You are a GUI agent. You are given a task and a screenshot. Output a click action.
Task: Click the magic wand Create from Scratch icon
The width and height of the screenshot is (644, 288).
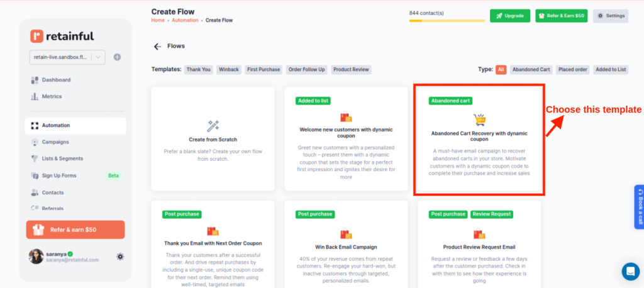pyautogui.click(x=213, y=126)
